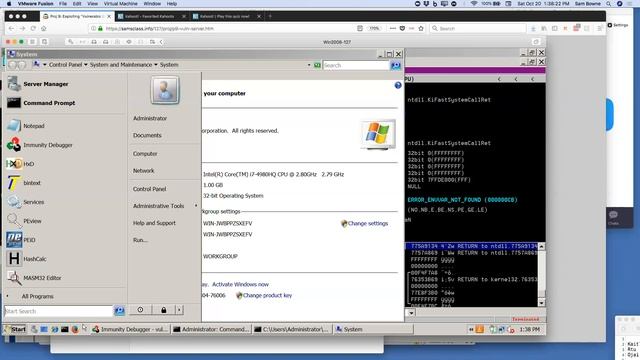Open HashCalc from Start menu

coord(35,259)
